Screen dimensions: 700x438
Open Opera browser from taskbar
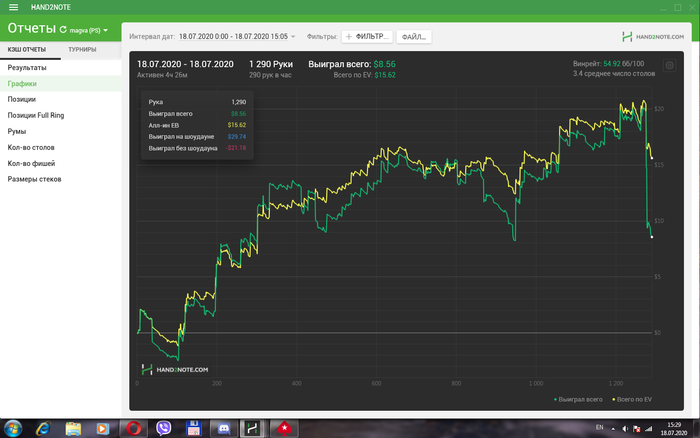tap(133, 429)
